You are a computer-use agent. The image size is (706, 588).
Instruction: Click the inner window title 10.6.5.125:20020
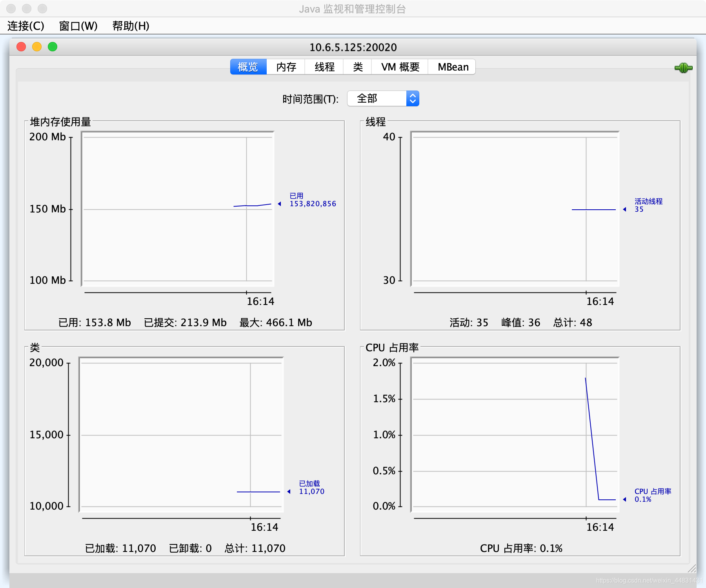pos(353,47)
